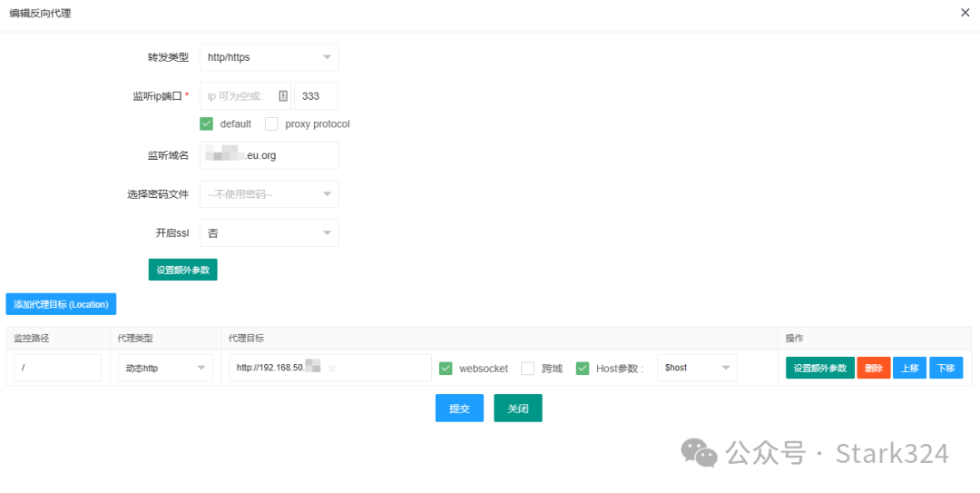Enable the proxy protocol checkbox
The image size is (980, 493).
271,123
